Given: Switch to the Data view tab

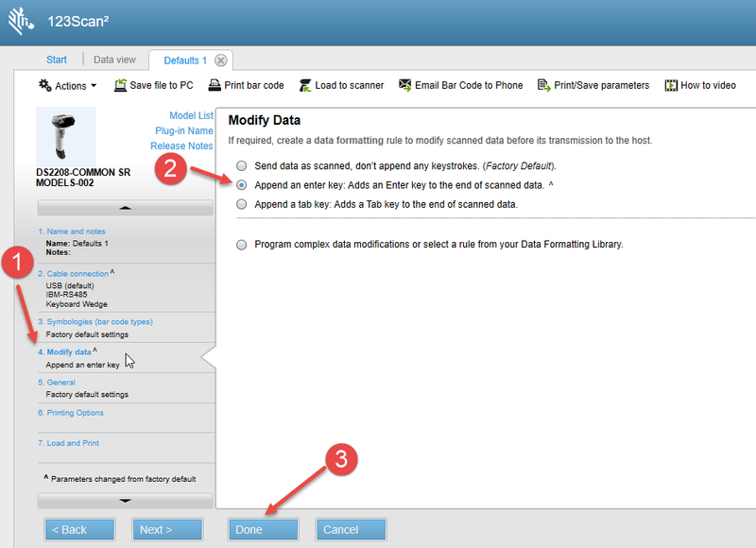Looking at the screenshot, I should (114, 60).
